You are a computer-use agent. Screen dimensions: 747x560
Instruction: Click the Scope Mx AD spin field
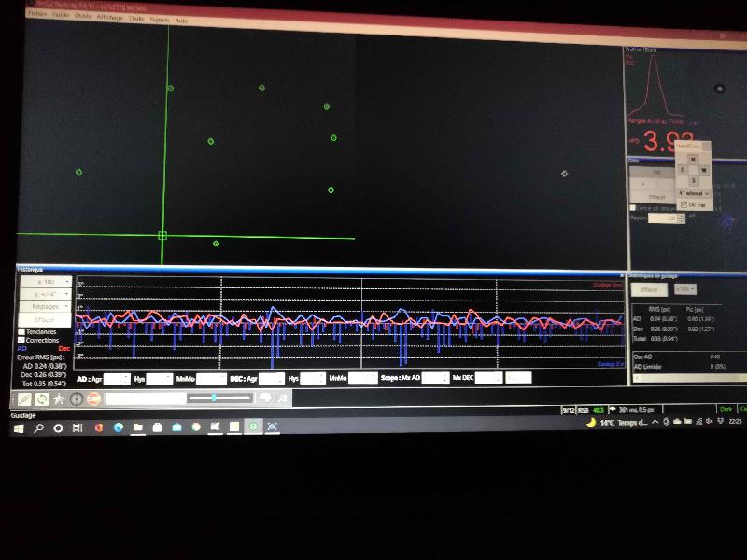click(436, 378)
